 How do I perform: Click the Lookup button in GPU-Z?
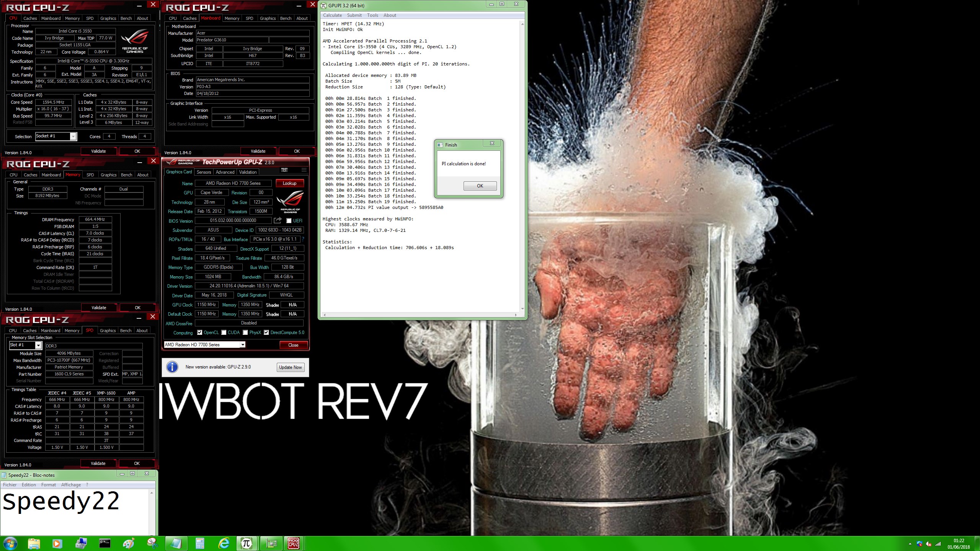tap(290, 183)
